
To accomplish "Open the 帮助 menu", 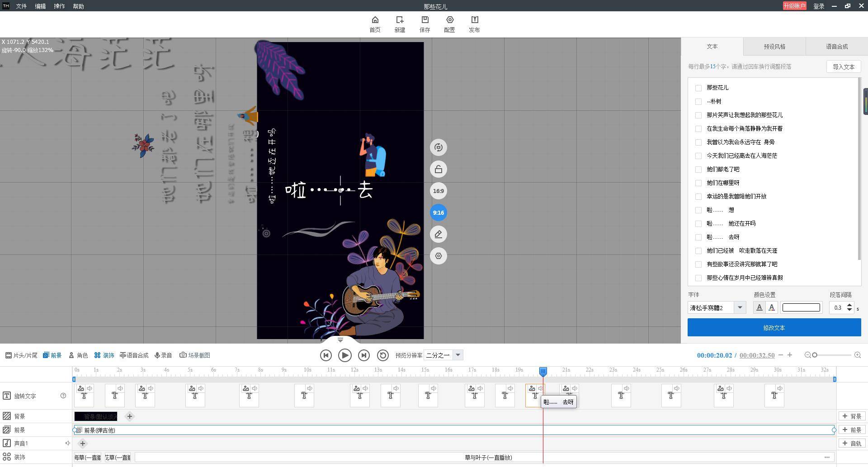I will click(x=78, y=6).
